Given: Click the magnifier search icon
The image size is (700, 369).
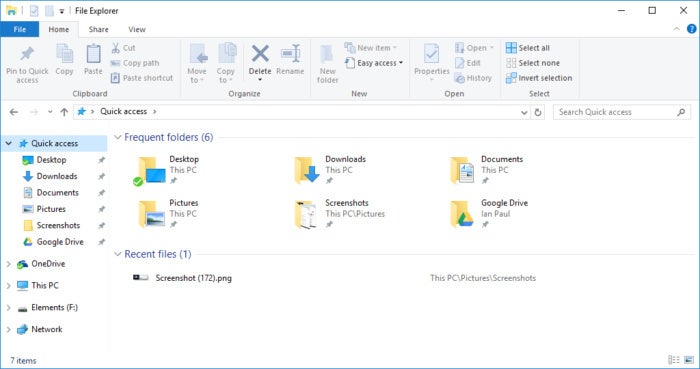Looking at the screenshot, I should point(681,112).
